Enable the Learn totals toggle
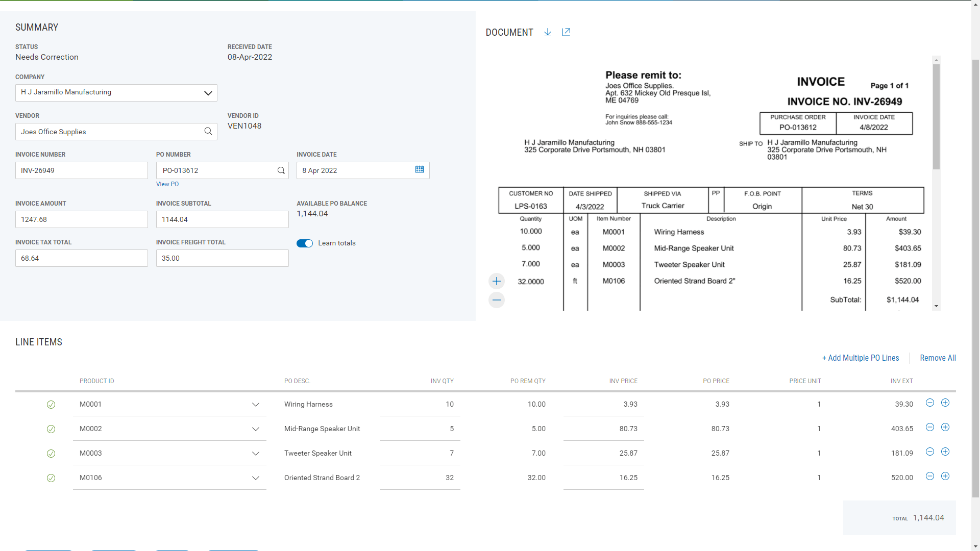 pyautogui.click(x=304, y=243)
